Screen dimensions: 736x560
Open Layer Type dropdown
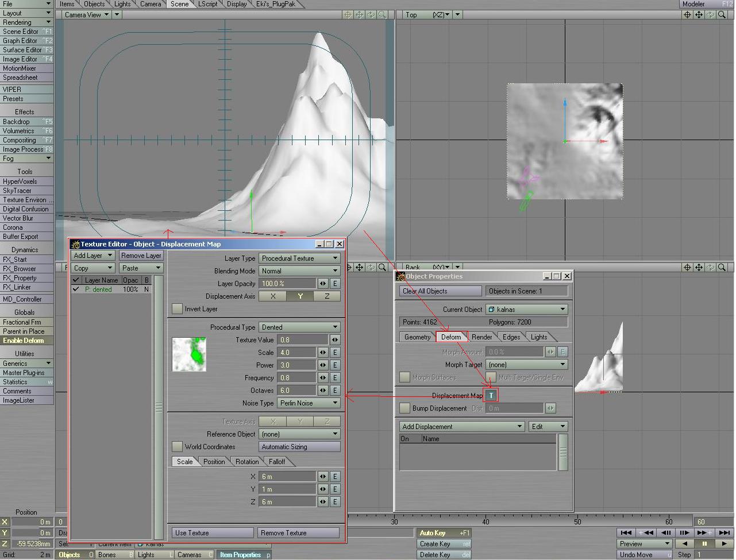pyautogui.click(x=299, y=258)
